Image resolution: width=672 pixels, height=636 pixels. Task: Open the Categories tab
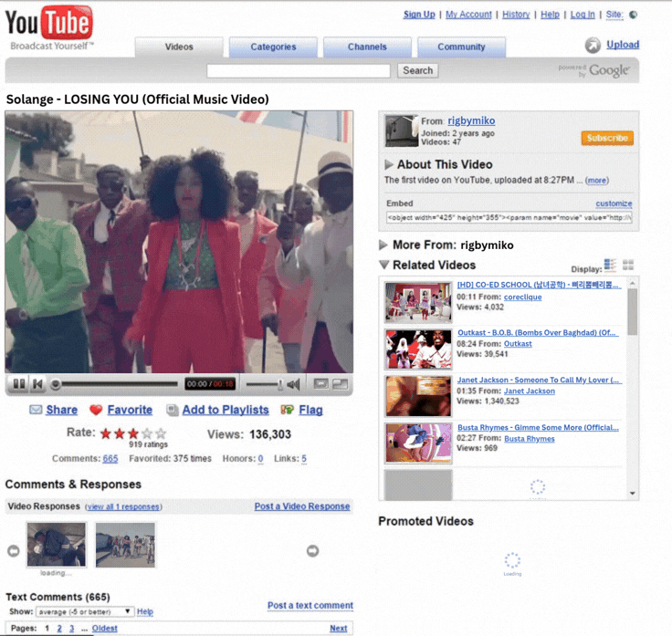273,47
